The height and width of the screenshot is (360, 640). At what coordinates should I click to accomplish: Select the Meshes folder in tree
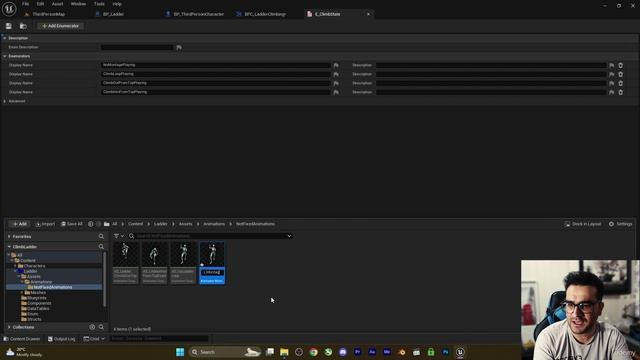38,292
